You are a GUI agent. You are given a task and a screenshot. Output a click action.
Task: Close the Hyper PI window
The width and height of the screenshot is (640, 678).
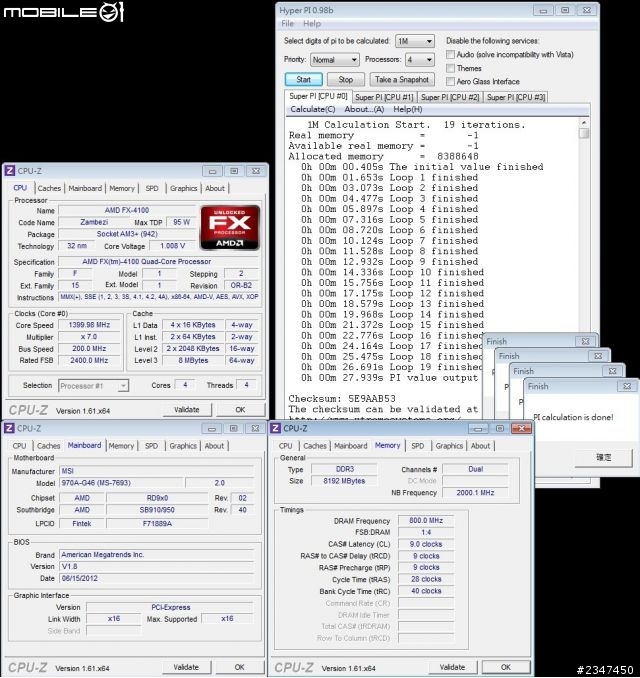pos(586,10)
